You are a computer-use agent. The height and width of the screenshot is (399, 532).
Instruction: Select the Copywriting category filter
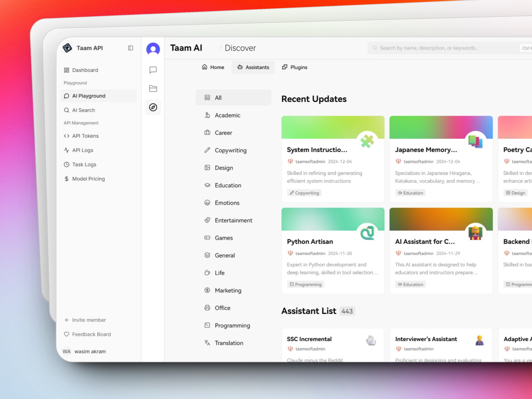[x=230, y=150]
